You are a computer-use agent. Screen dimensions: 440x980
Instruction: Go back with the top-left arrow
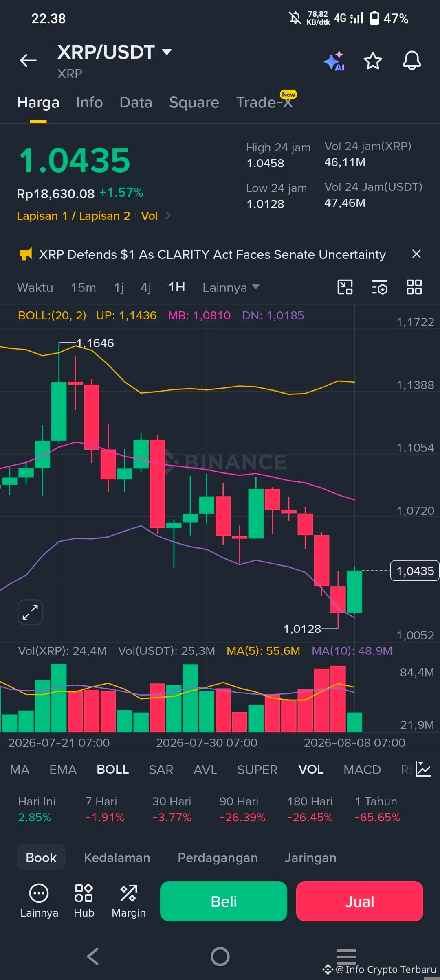pos(28,61)
